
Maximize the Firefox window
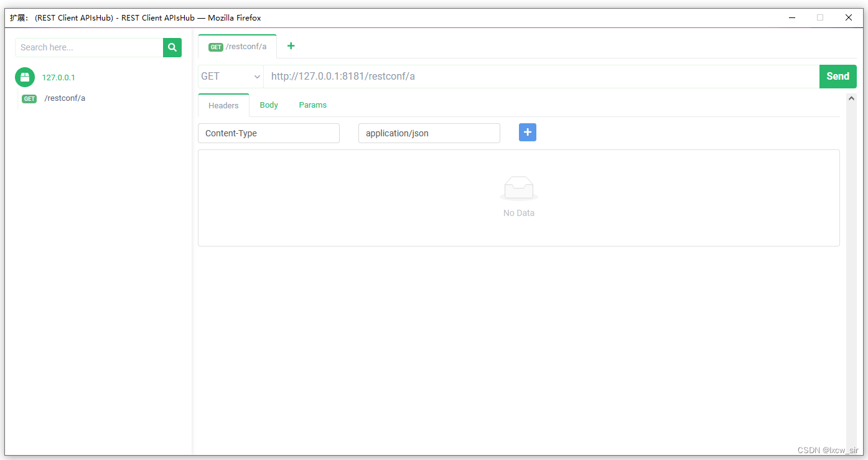tap(820, 18)
